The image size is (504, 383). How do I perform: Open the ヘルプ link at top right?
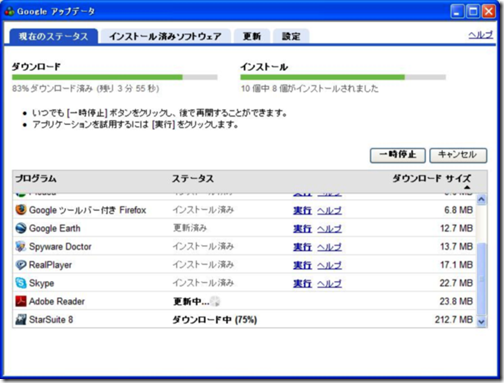(x=480, y=35)
